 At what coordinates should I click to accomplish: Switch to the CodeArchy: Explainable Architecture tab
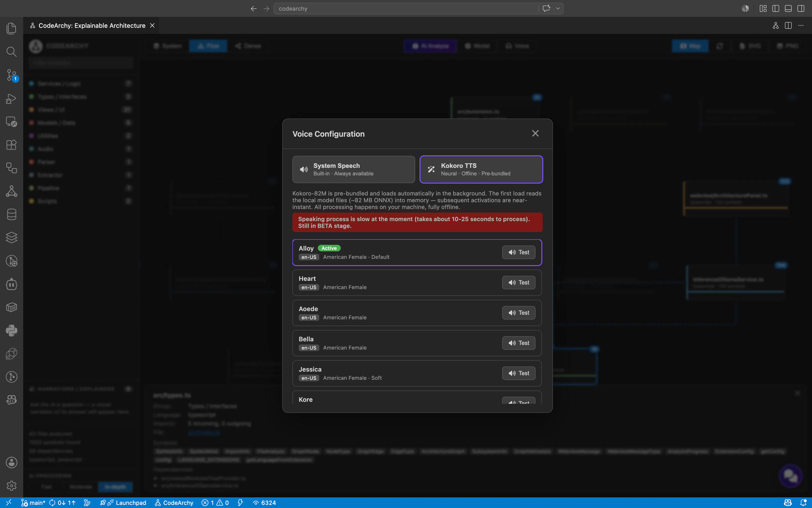pyautogui.click(x=92, y=26)
